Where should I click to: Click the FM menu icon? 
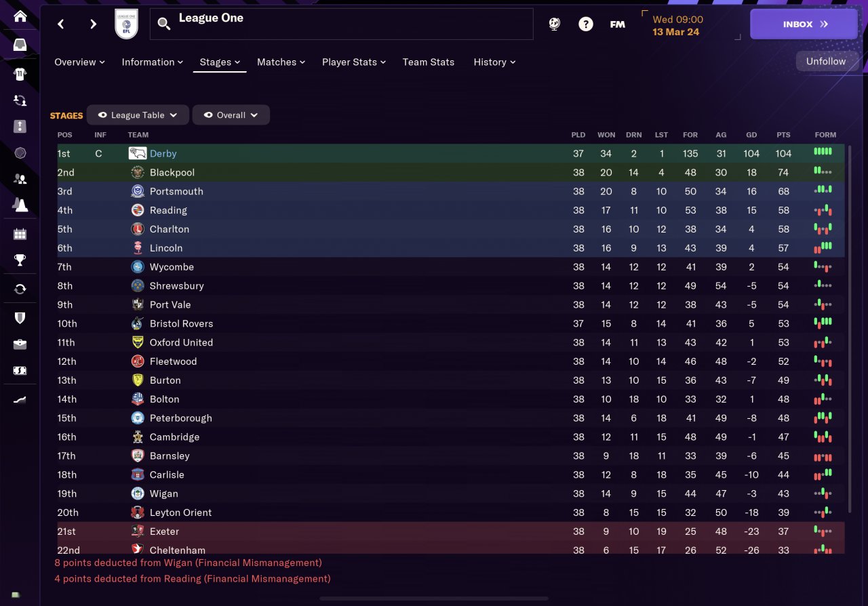click(617, 24)
